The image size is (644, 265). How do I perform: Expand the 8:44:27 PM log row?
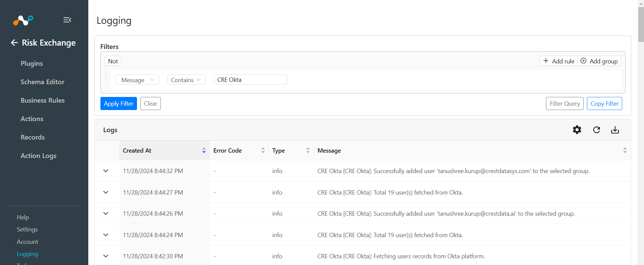point(106,192)
